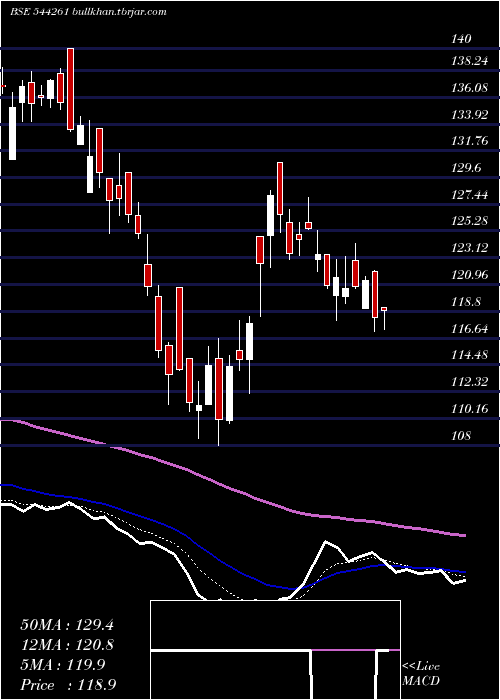Click the 114.48 price axis label
The image size is (500, 700).
[470, 355]
